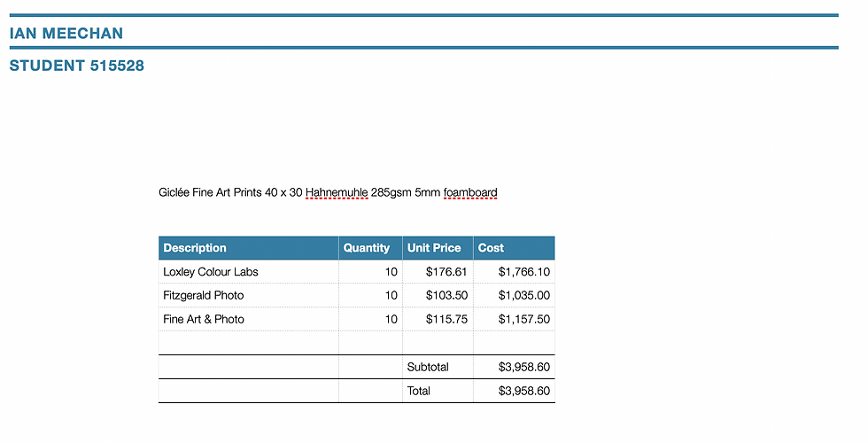Screen dimensions: 868x443
Task: Select the Description column header
Action: [x=249, y=248]
